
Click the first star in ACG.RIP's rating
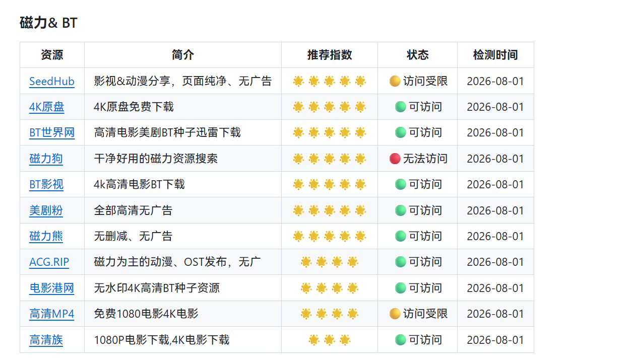(306, 262)
